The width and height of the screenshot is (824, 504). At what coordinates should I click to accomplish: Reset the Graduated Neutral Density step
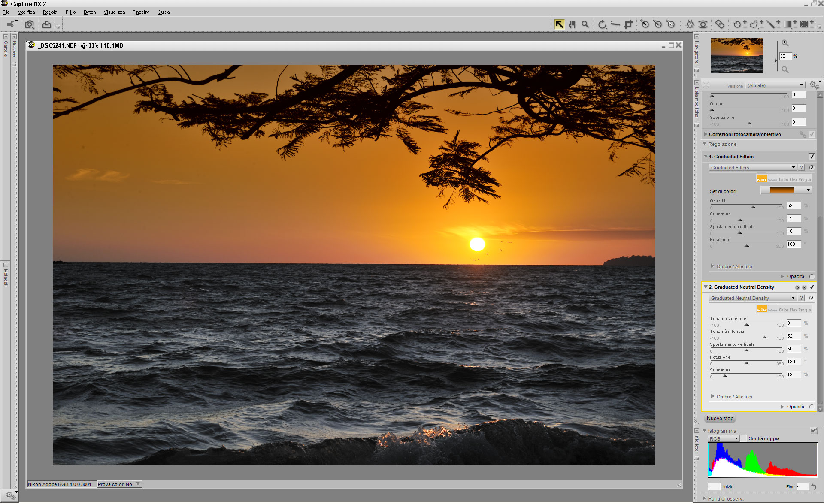[797, 287]
